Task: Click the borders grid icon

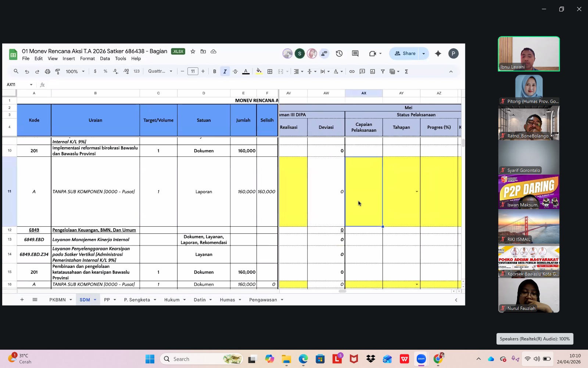Action: click(x=270, y=71)
